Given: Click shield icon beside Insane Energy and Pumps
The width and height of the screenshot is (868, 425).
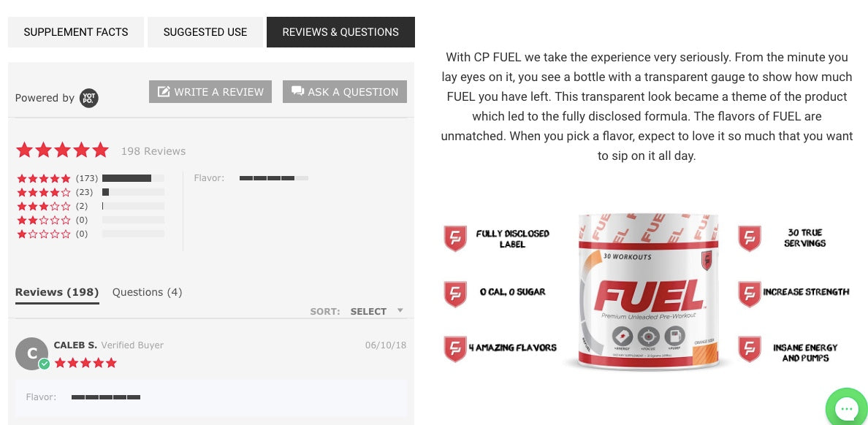Looking at the screenshot, I should click(750, 348).
